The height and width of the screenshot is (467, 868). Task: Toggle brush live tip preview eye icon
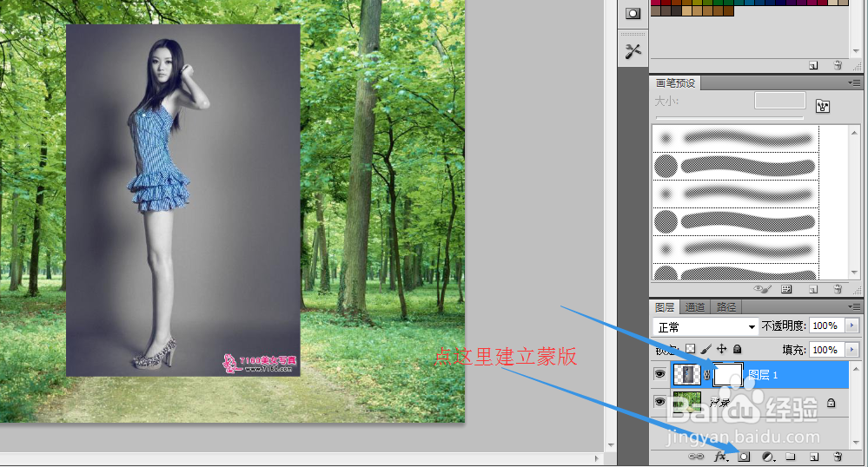tap(762, 289)
